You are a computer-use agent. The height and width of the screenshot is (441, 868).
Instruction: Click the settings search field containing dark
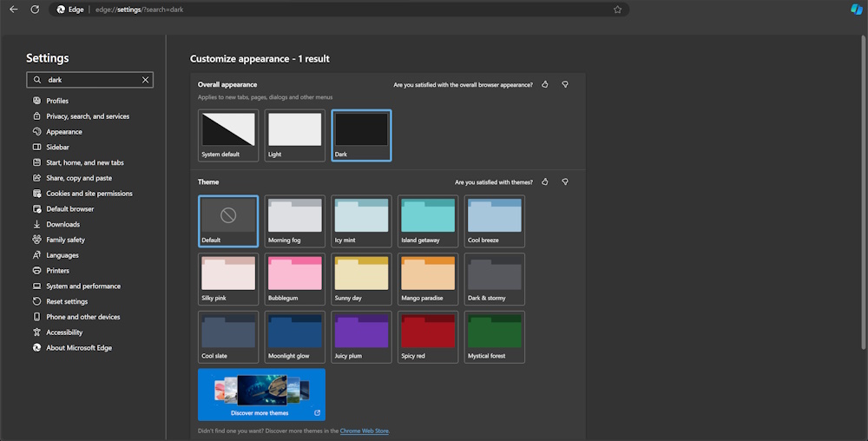[89, 80]
